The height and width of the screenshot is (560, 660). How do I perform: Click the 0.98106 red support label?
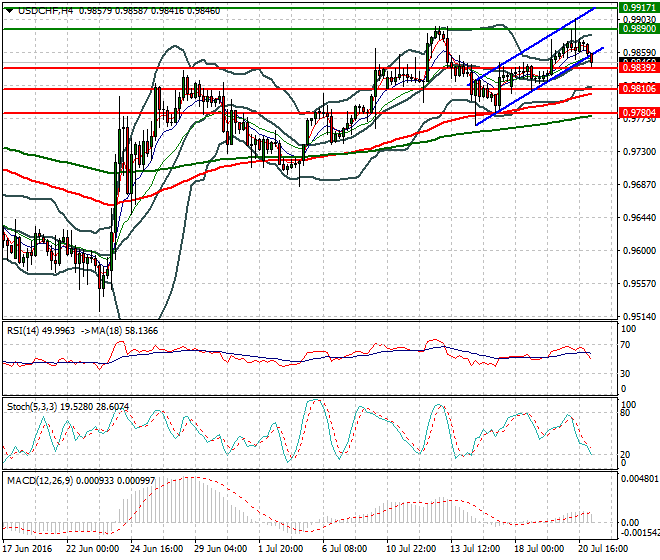(x=639, y=88)
